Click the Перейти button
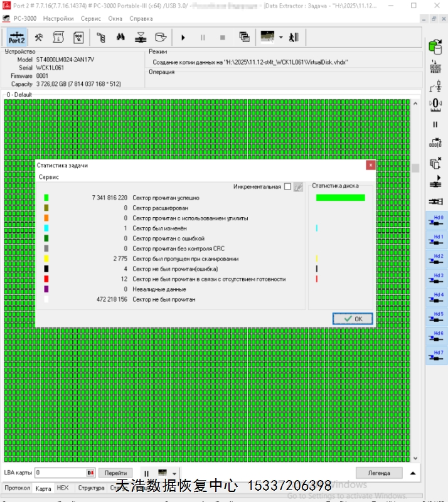Screen dimensions: 448x502 [x=115, y=473]
